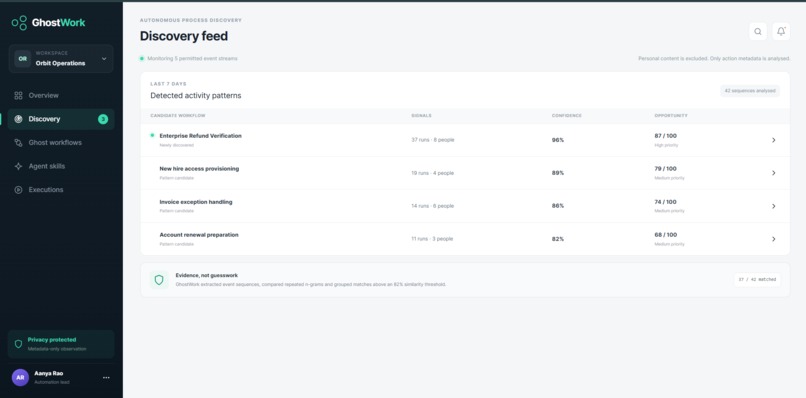Click the 68 / 100 opportunity score
This screenshot has height=398, width=806.
[665, 235]
